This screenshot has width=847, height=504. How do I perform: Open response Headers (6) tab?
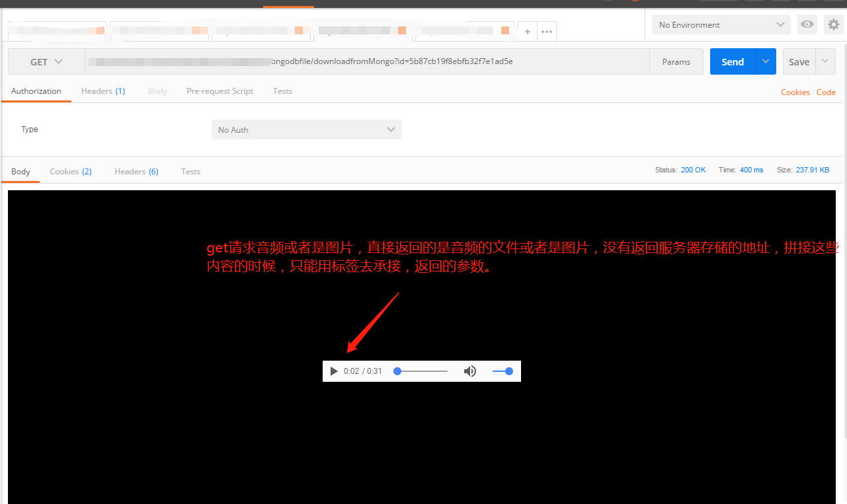point(136,172)
